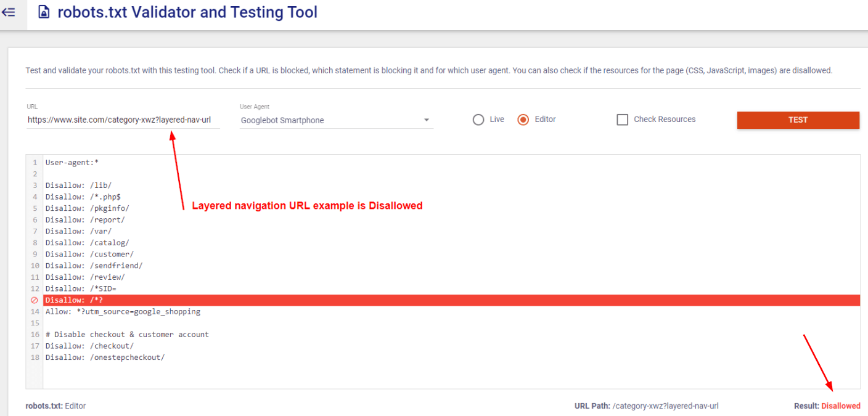Click the TEST button

798,120
